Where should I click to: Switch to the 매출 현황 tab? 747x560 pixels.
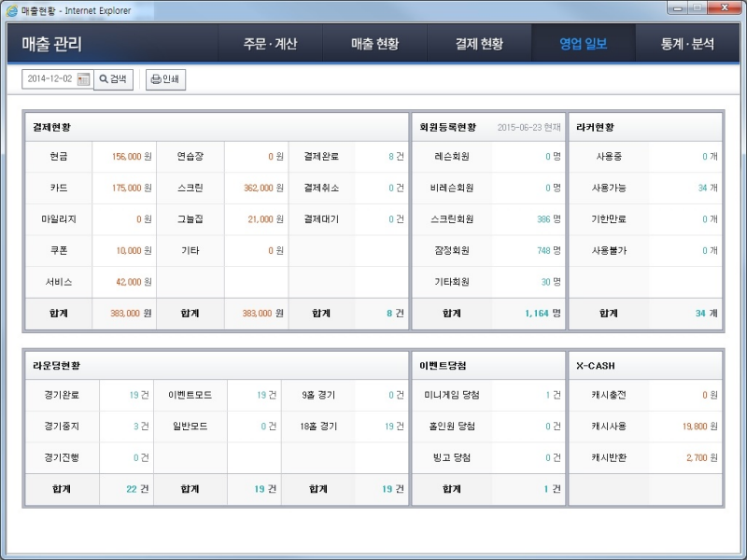374,43
